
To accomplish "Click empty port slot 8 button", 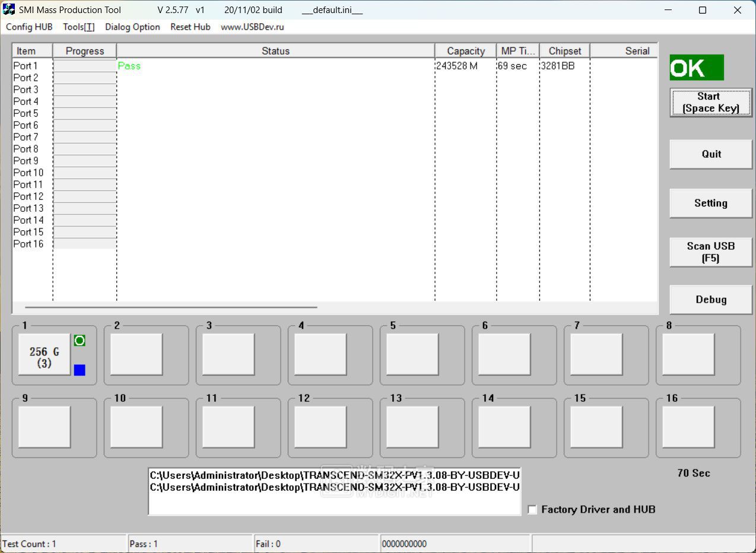I will point(688,354).
